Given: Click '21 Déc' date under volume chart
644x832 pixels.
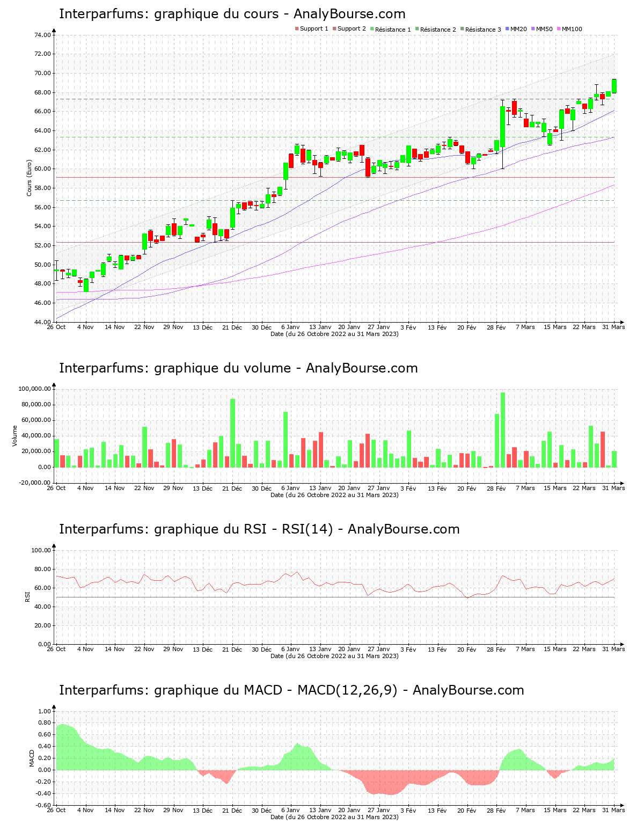Looking at the screenshot, I should pos(232,488).
